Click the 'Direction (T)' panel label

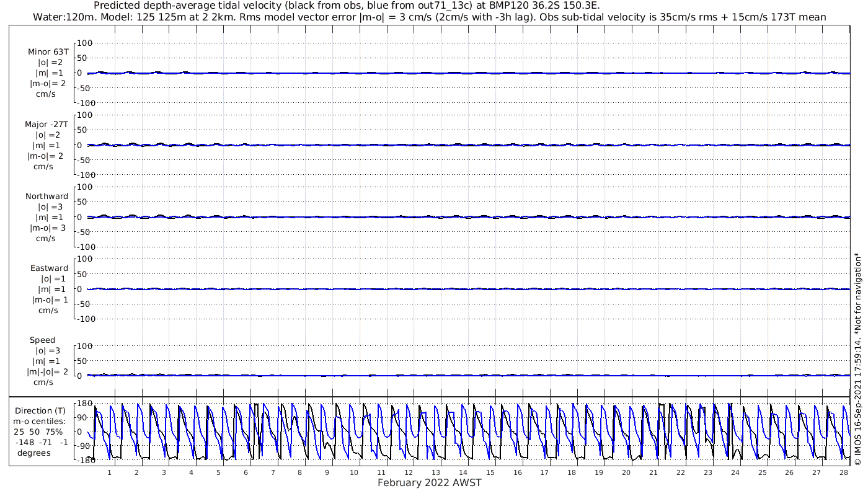[40, 410]
